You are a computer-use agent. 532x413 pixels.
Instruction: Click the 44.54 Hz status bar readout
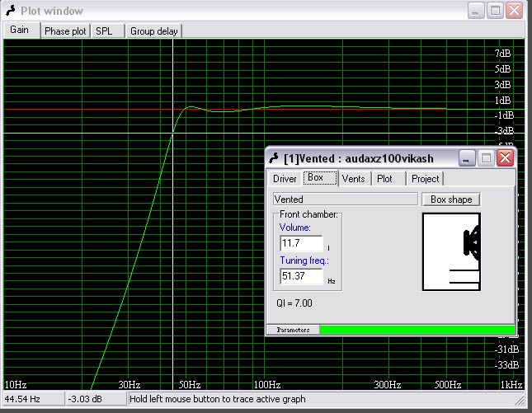coord(34,399)
